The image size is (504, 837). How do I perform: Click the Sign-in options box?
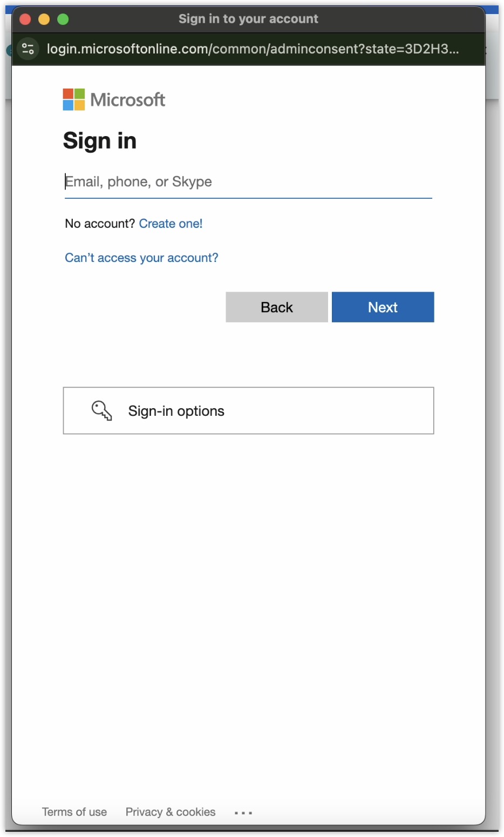point(248,411)
